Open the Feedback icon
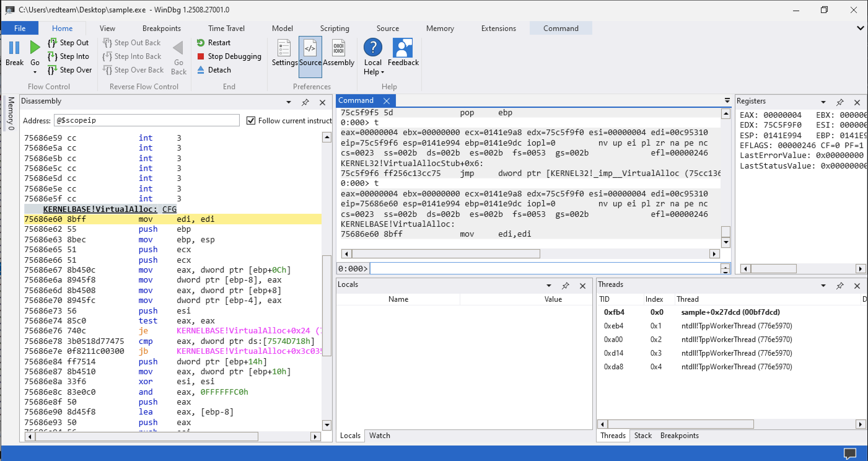The height and width of the screenshot is (461, 868). point(403,47)
